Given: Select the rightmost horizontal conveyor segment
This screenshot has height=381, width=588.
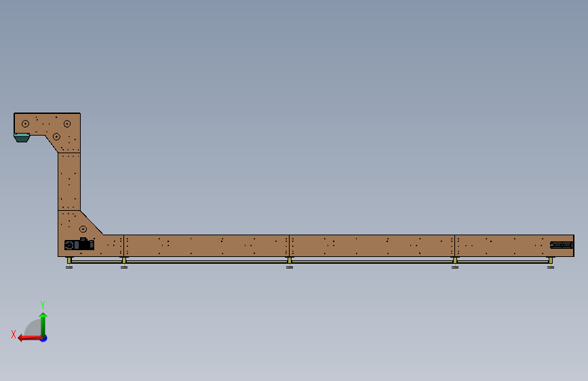Looking at the screenshot, I should 514,245.
